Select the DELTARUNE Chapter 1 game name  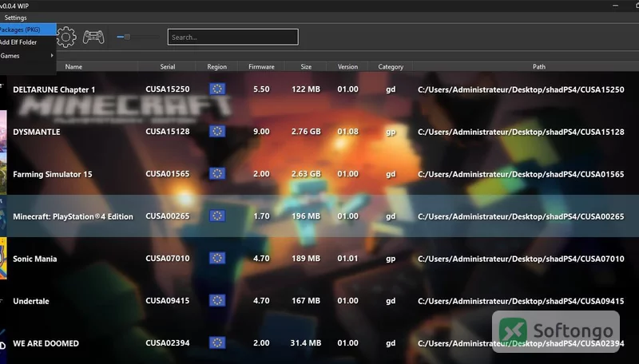coord(54,89)
